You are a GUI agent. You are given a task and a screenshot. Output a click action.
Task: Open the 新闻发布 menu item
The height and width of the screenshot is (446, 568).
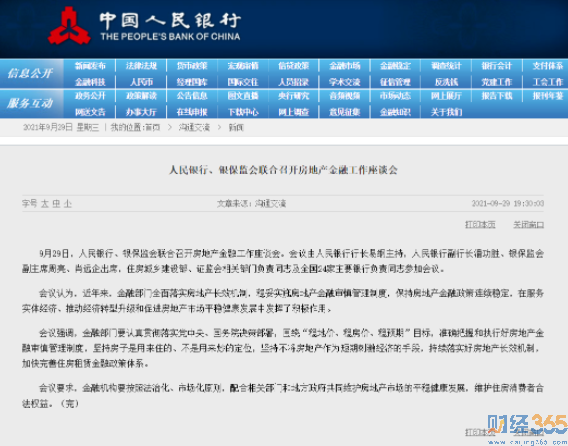[90, 66]
